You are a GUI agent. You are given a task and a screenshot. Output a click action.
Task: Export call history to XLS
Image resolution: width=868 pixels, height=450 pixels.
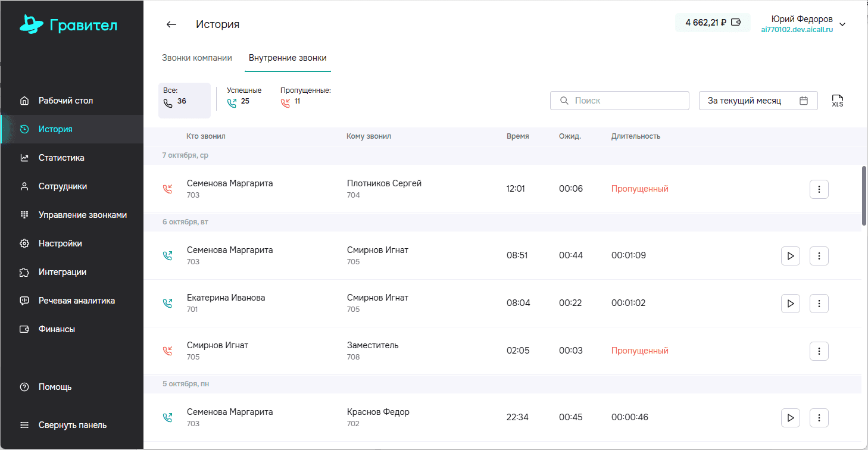pyautogui.click(x=838, y=101)
